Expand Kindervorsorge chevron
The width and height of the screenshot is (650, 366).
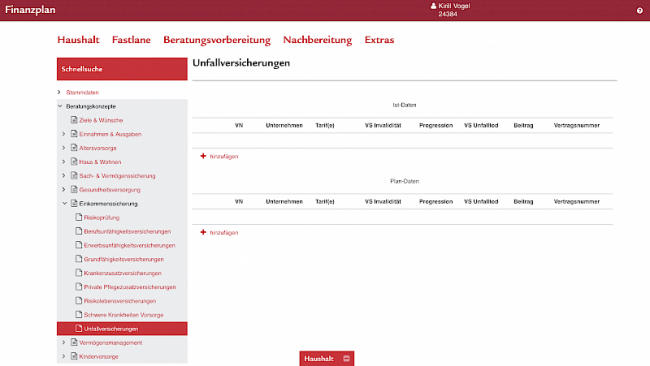[x=64, y=356]
